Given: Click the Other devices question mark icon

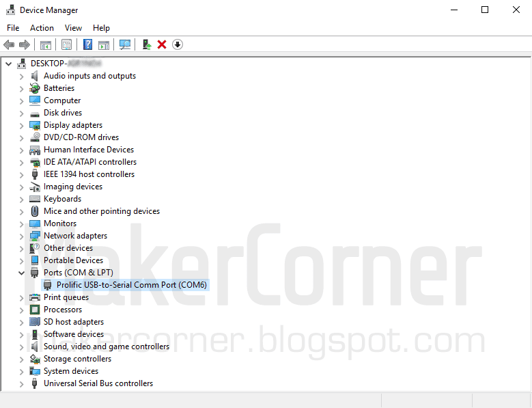Looking at the screenshot, I should tap(35, 248).
